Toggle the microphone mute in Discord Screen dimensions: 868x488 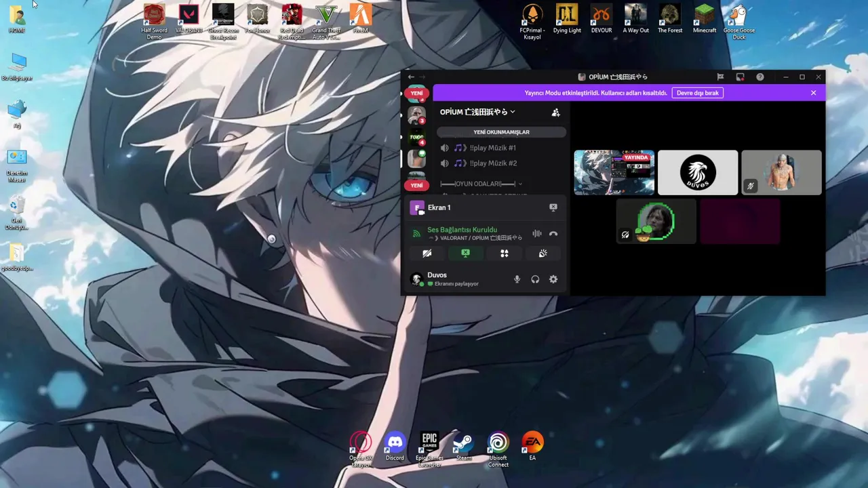(517, 279)
